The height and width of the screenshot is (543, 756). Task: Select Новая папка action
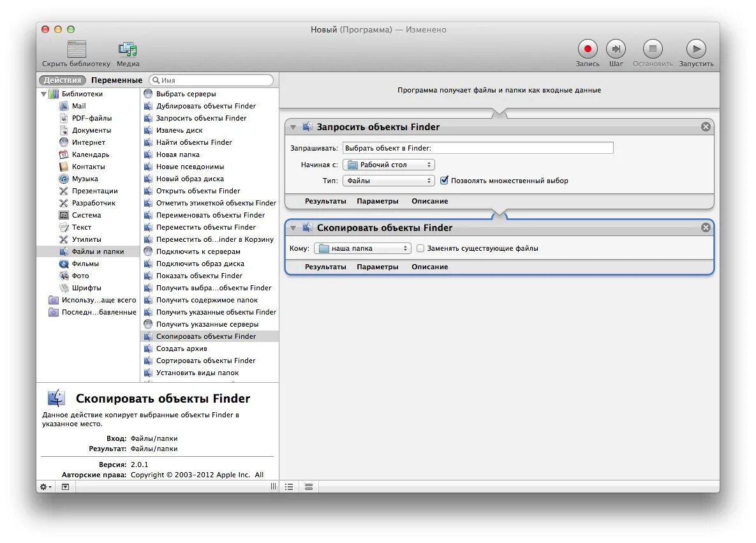coord(177,154)
